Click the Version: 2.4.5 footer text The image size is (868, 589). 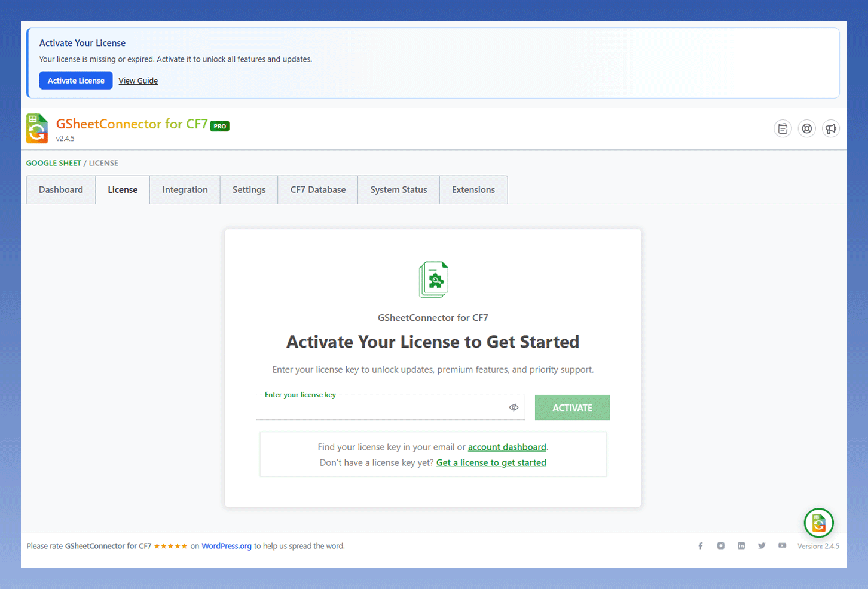tap(818, 546)
